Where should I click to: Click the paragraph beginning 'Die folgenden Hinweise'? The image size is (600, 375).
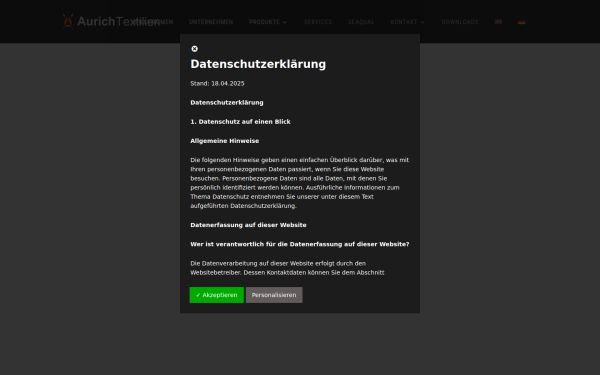[x=300, y=183]
